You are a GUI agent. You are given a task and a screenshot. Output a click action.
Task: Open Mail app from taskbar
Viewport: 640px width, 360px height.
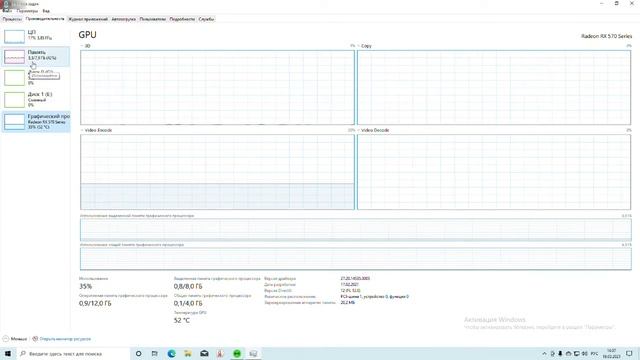click(x=204, y=353)
